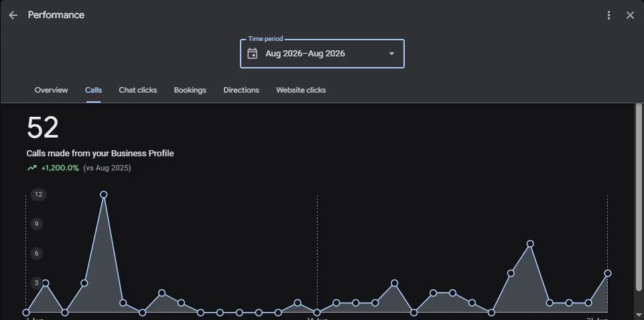Image resolution: width=644 pixels, height=320 pixels.
Task: Click the total calls number 52
Action: coord(43,127)
